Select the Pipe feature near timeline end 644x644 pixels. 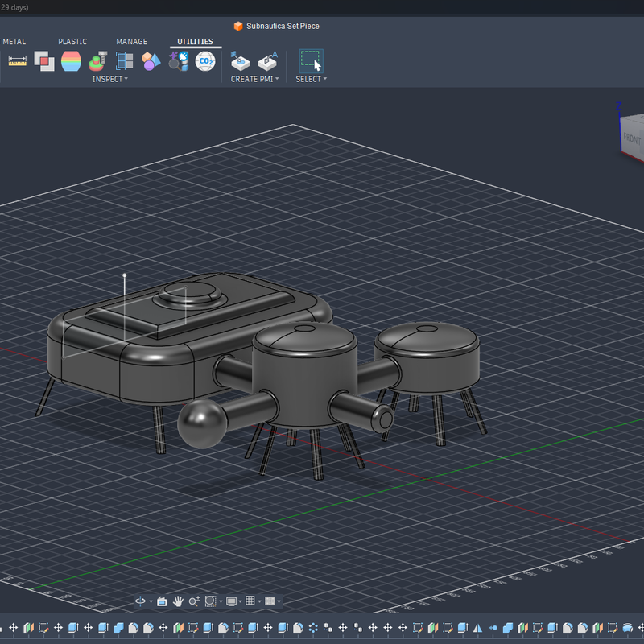tap(628, 628)
